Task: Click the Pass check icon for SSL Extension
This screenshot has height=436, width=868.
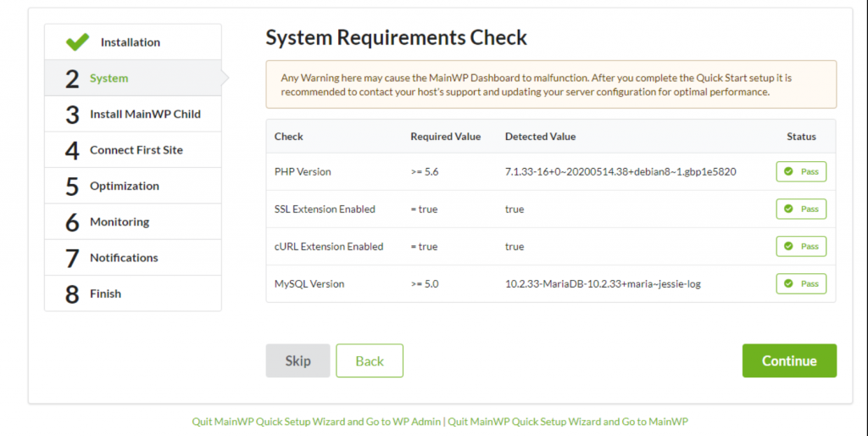Action: [x=788, y=209]
